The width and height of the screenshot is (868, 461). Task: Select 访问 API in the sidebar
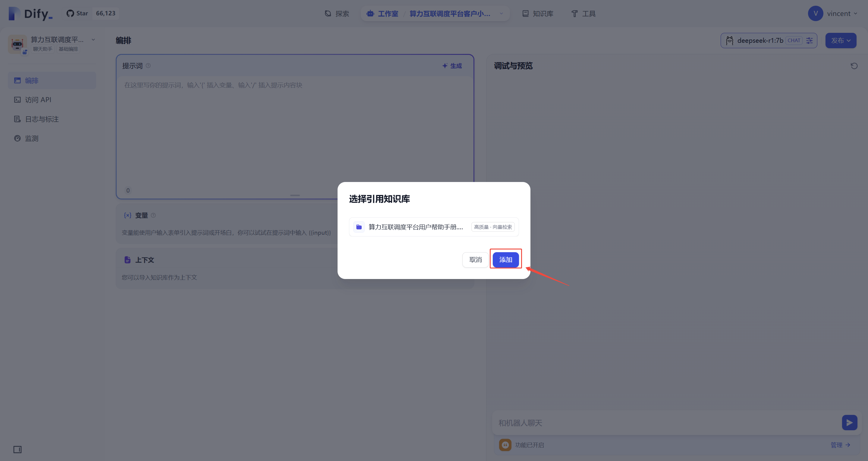pos(52,100)
